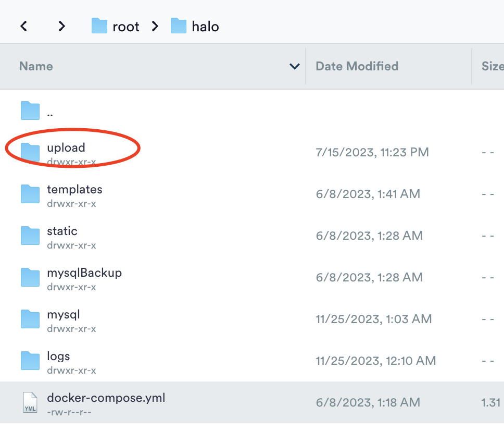Screen dimensions: 504x443
Task: Sort files by the Name header label
Action: tap(36, 66)
